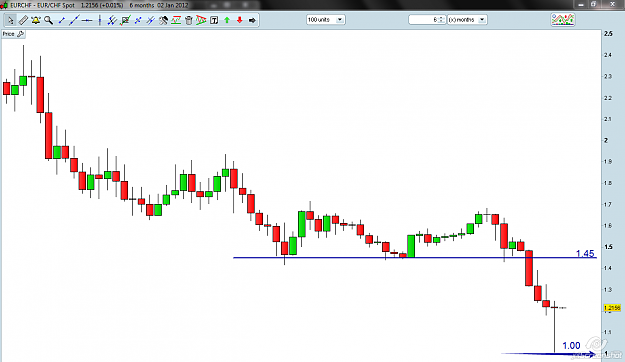
Task: Select the arrow cursor tool
Action: tap(10, 20)
